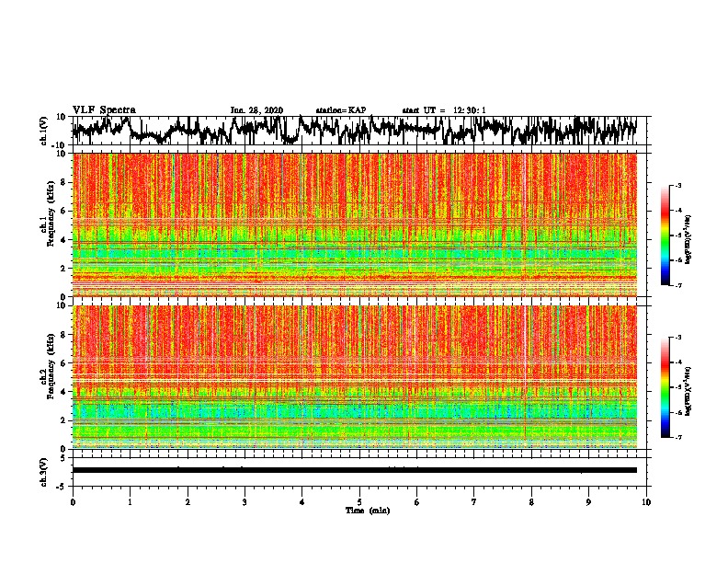This screenshot has width=728, height=563.
Task: Click time axis tick label "10"
Action: click(646, 502)
